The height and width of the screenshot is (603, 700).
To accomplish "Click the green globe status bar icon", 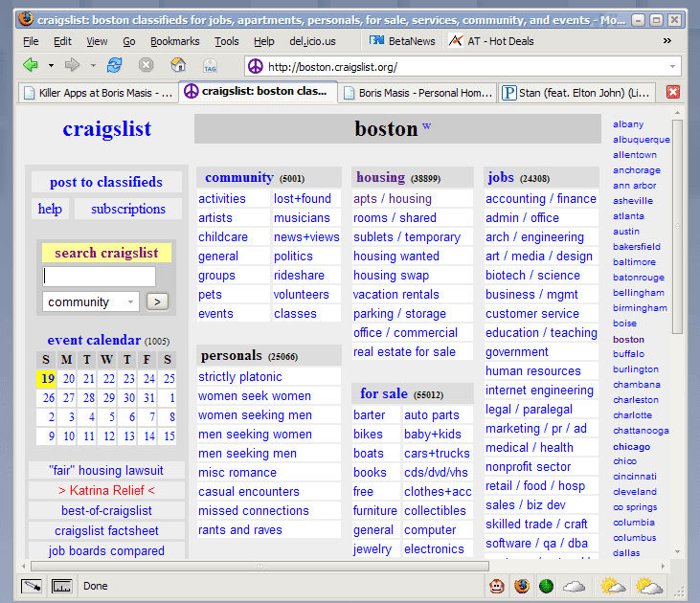I will pyautogui.click(x=546, y=586).
